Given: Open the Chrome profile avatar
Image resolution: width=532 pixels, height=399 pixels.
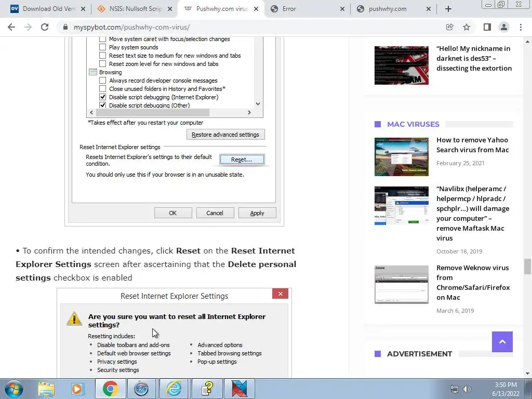Looking at the screenshot, I should click(x=504, y=27).
